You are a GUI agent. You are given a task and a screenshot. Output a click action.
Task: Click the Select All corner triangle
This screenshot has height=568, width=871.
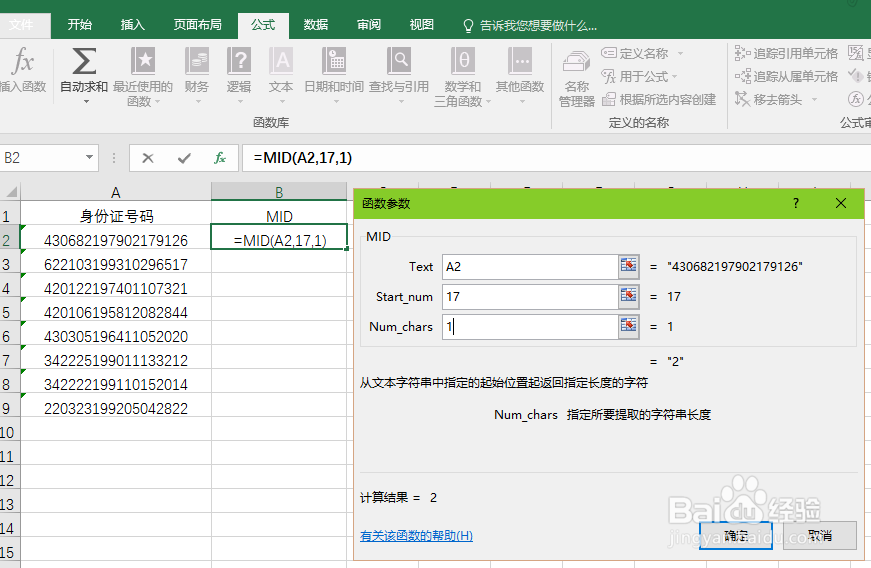tap(10, 192)
